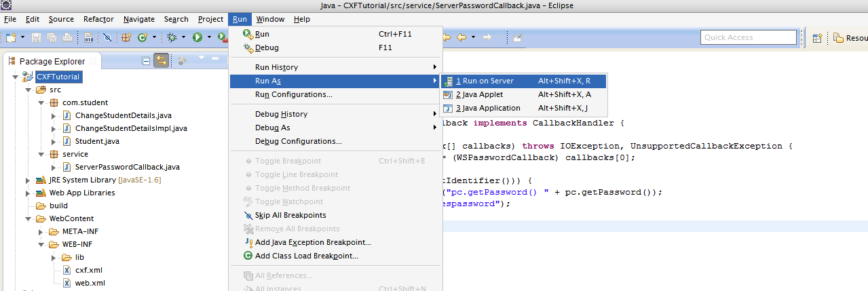This screenshot has width=868, height=291.
Task: Expand the lib folder under WEB-INF
Action: pyautogui.click(x=54, y=257)
